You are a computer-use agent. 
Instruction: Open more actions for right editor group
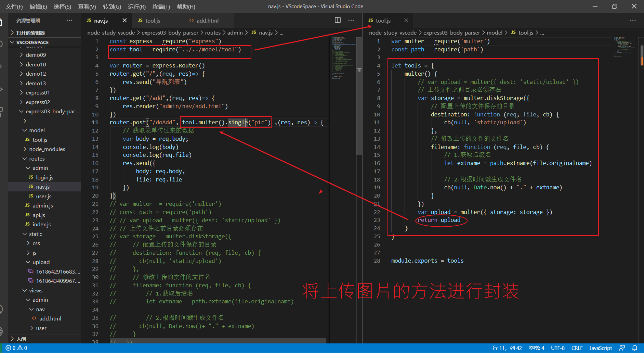point(633,20)
